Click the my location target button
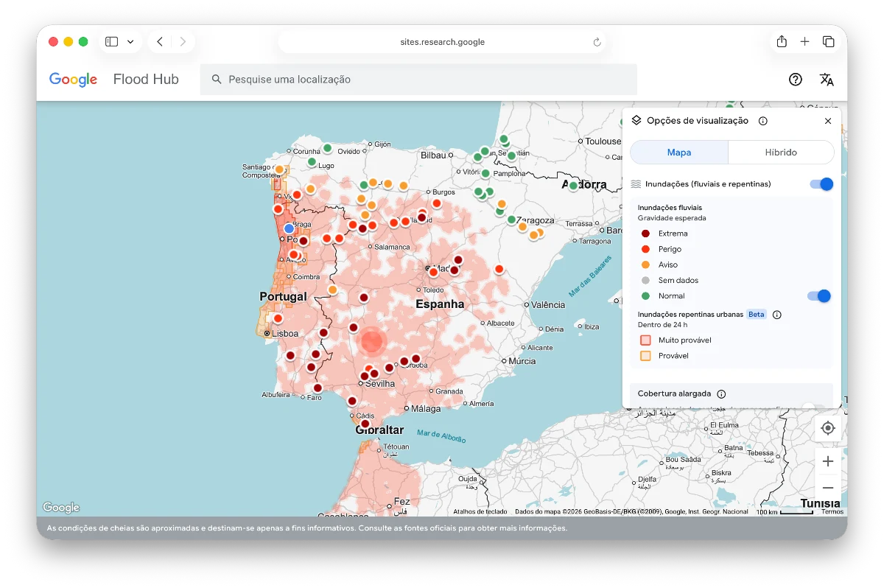The height and width of the screenshot is (588, 884). point(828,428)
